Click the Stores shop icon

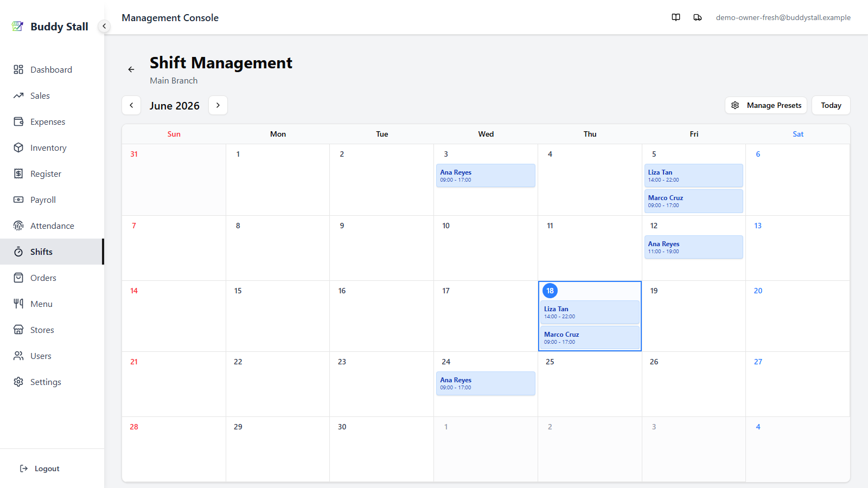(18, 330)
